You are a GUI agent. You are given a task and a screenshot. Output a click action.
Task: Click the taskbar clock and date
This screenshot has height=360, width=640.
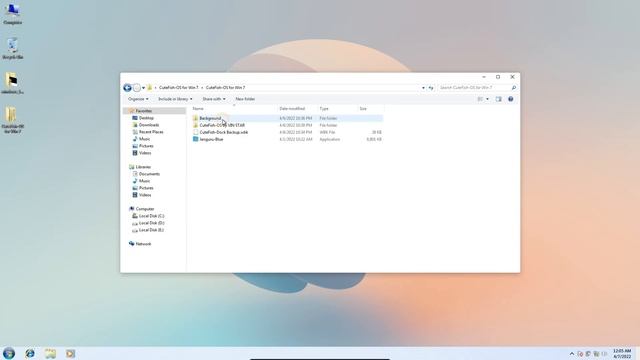coord(622,353)
